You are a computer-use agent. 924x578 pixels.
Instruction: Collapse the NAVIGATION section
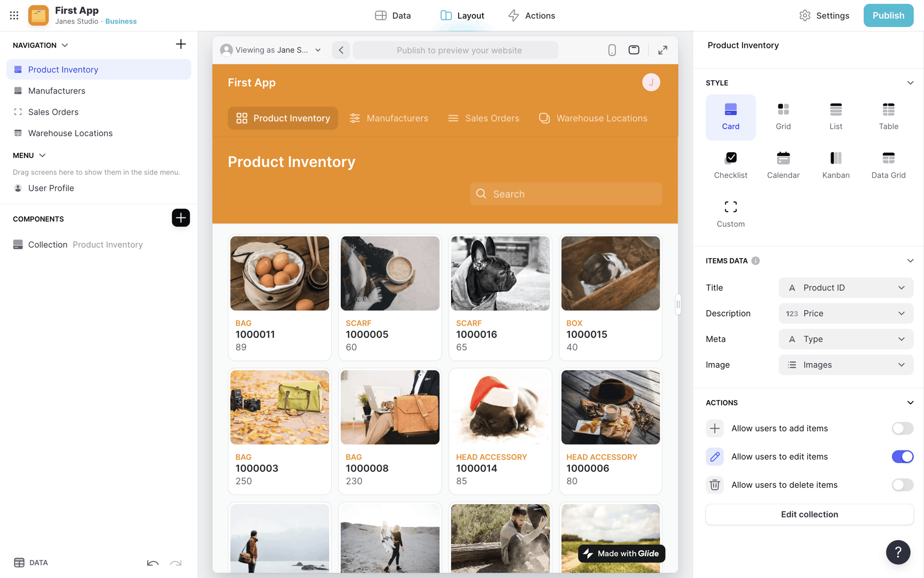[x=65, y=45]
